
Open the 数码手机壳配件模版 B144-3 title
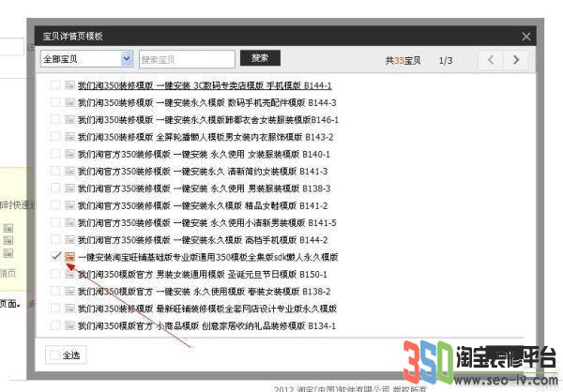[x=207, y=102]
